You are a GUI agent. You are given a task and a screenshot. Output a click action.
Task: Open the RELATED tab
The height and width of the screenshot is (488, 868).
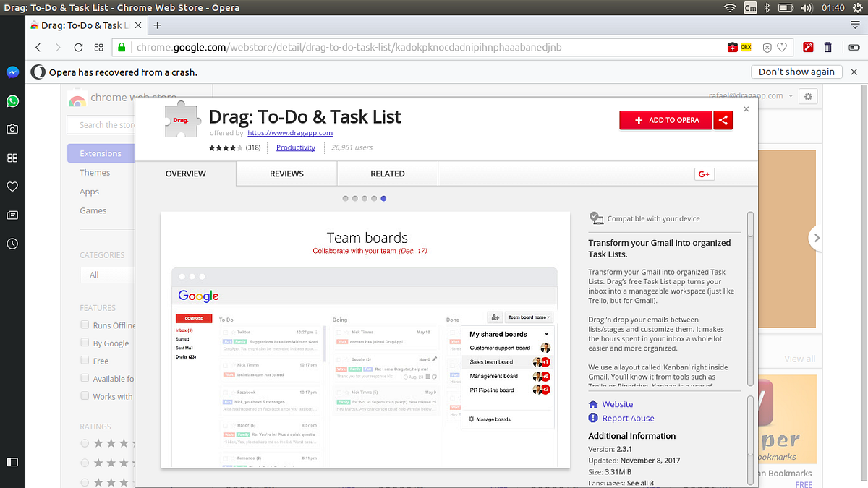click(x=388, y=174)
